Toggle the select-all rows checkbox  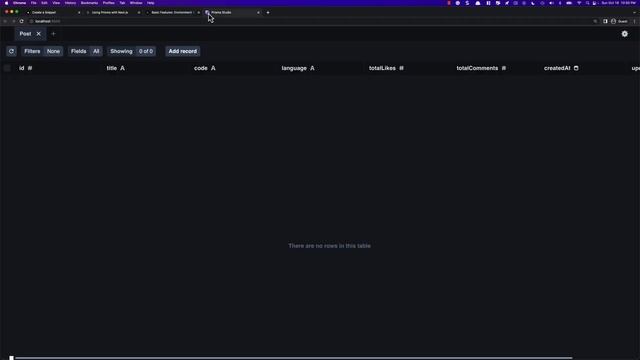point(7,68)
